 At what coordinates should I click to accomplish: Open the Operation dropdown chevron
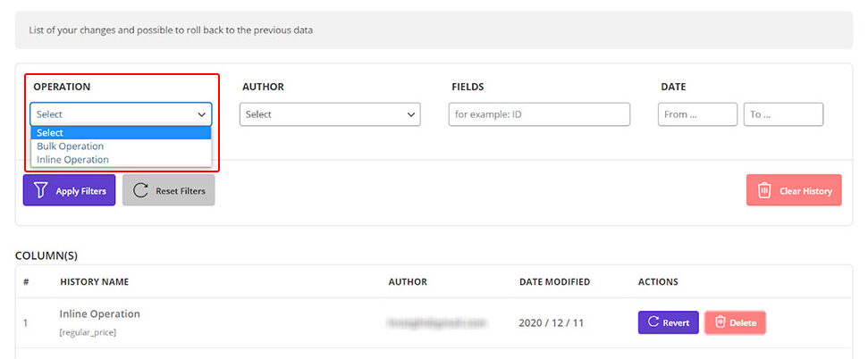click(x=201, y=114)
